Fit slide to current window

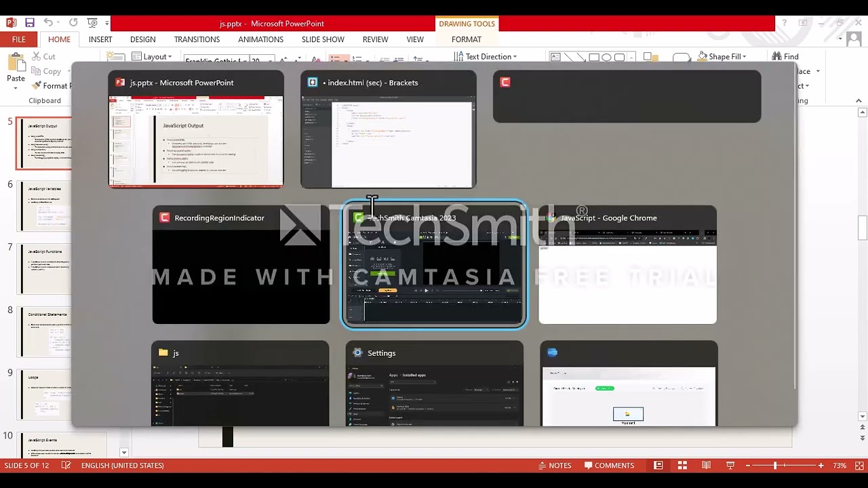tap(858, 466)
